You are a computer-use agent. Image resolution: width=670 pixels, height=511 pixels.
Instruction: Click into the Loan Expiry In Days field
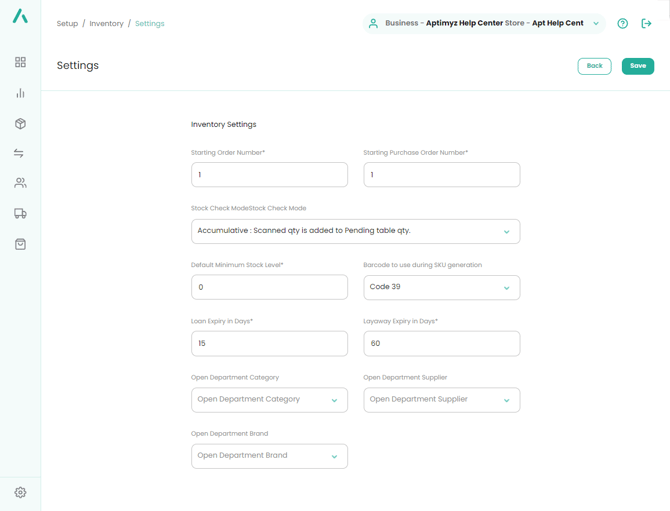(269, 343)
